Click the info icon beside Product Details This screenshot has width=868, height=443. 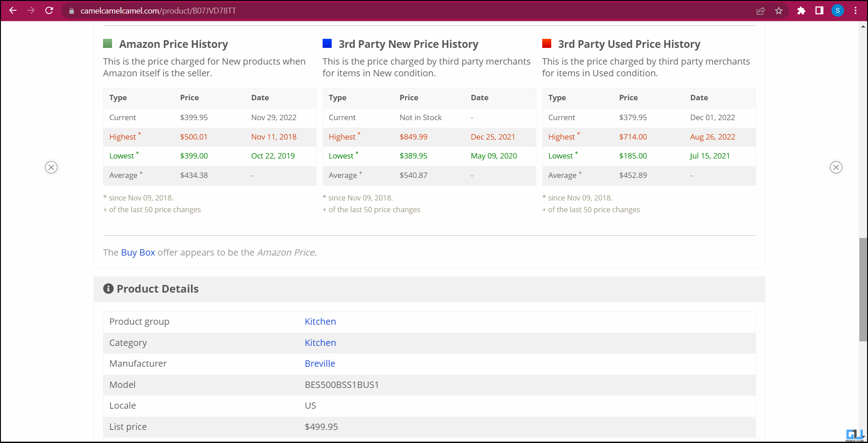(x=108, y=289)
